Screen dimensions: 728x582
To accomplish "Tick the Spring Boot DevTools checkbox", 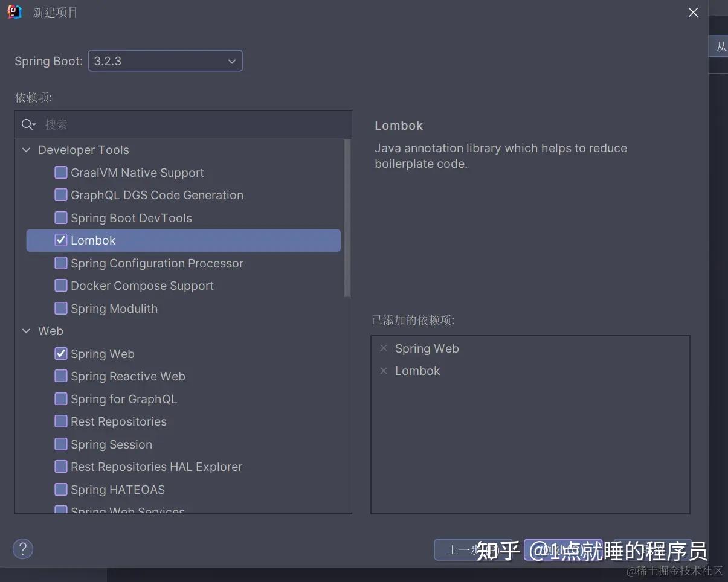I will coord(61,218).
